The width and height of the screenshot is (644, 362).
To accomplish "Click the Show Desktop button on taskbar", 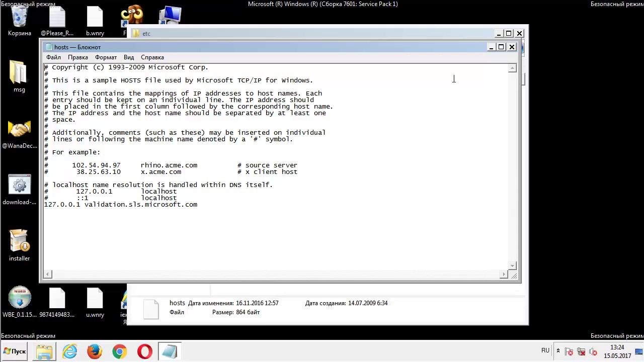I will pyautogui.click(x=640, y=351).
